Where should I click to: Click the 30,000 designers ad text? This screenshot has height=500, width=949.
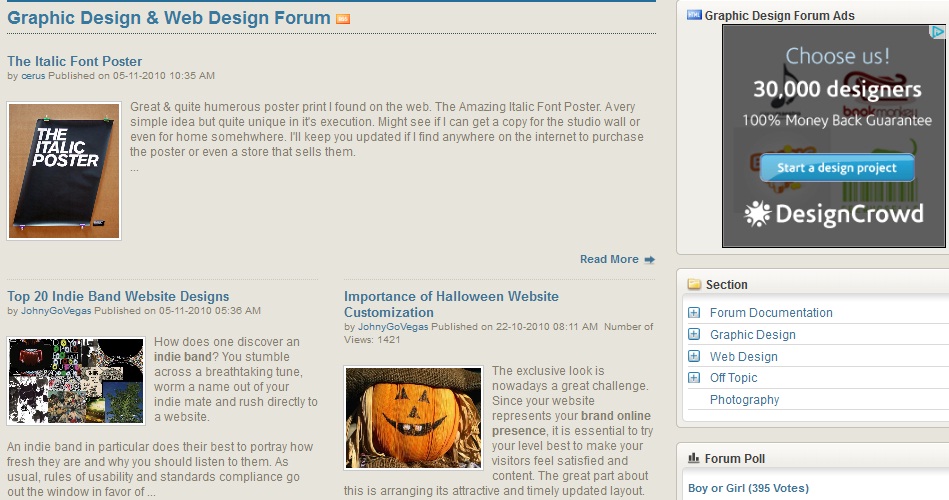point(837,89)
